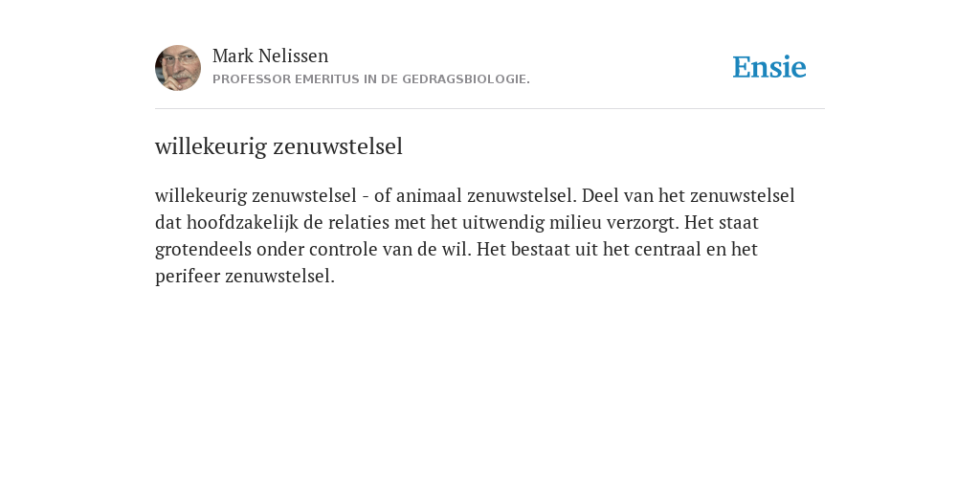The height and width of the screenshot is (490, 980).
Task: Click the word 'perifeer' on the last line
Action: click(x=188, y=277)
